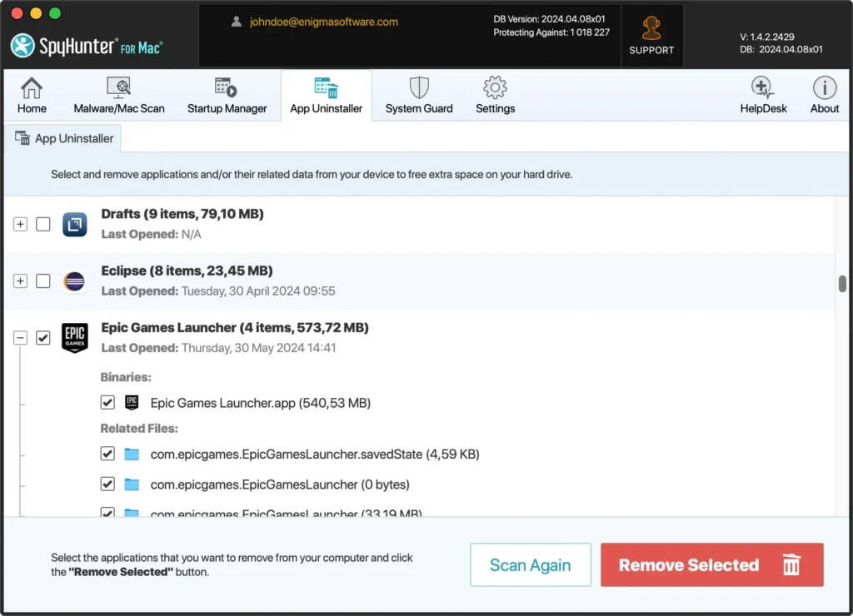Switch to the System Guard tab label

click(419, 108)
